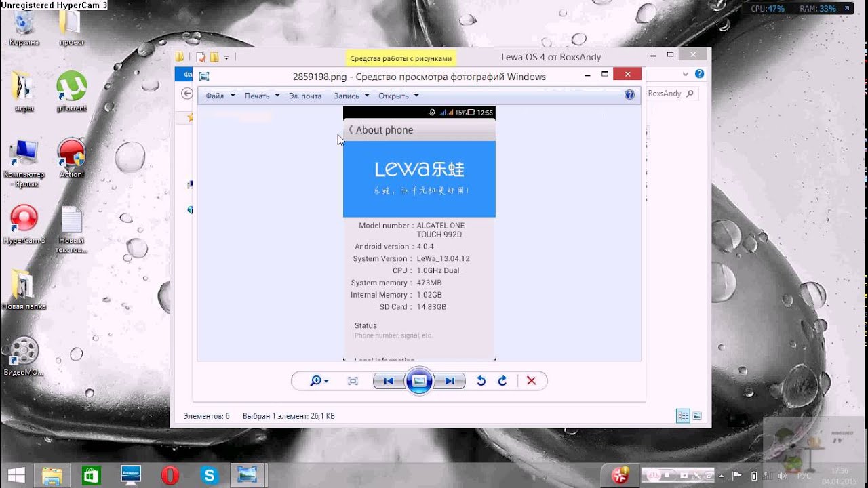The width and height of the screenshot is (868, 488).
Task: Open the quick access toolbar customize arrow
Action: 226,58
